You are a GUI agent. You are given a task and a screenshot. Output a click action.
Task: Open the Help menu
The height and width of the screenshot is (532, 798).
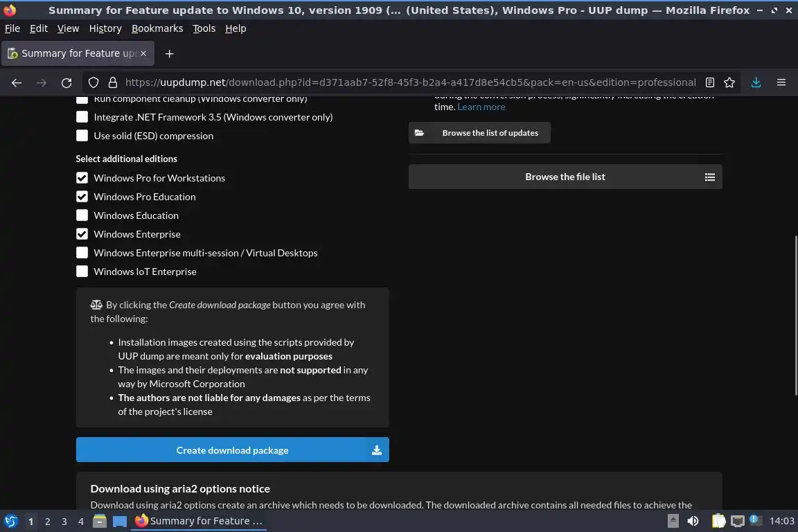(x=236, y=28)
